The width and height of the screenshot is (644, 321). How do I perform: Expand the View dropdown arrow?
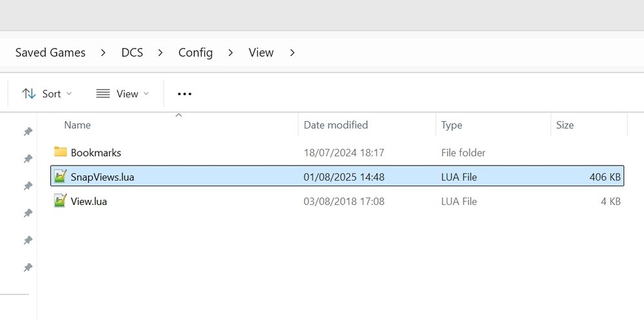point(146,93)
